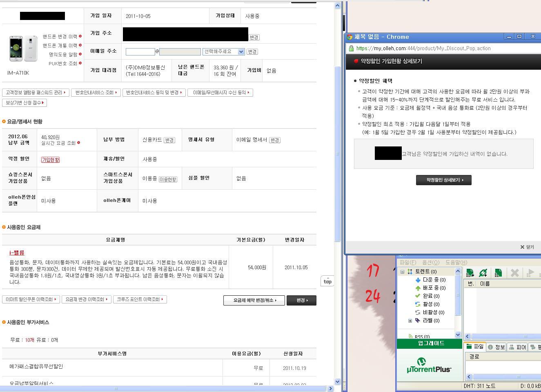The width and height of the screenshot is (541, 392).
Task: Click 변경 button next to email address
Action: click(252, 52)
